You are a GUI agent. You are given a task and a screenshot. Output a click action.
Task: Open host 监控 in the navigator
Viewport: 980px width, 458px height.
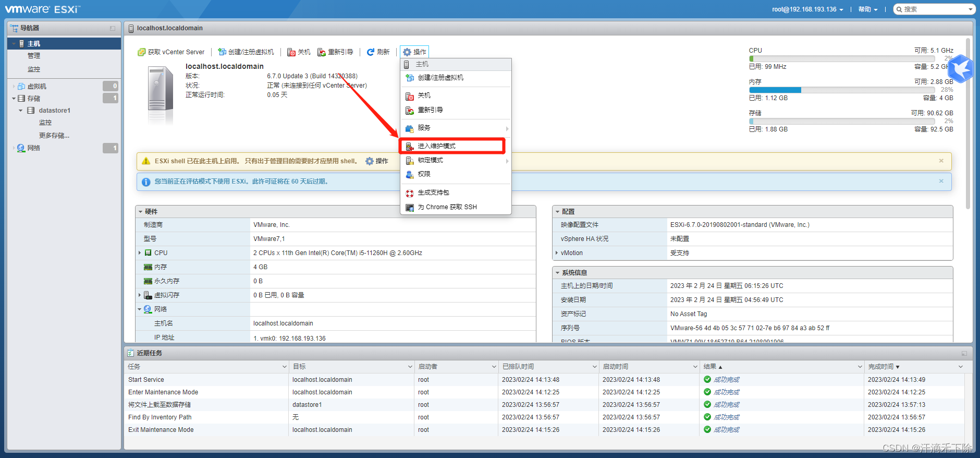tap(34, 69)
